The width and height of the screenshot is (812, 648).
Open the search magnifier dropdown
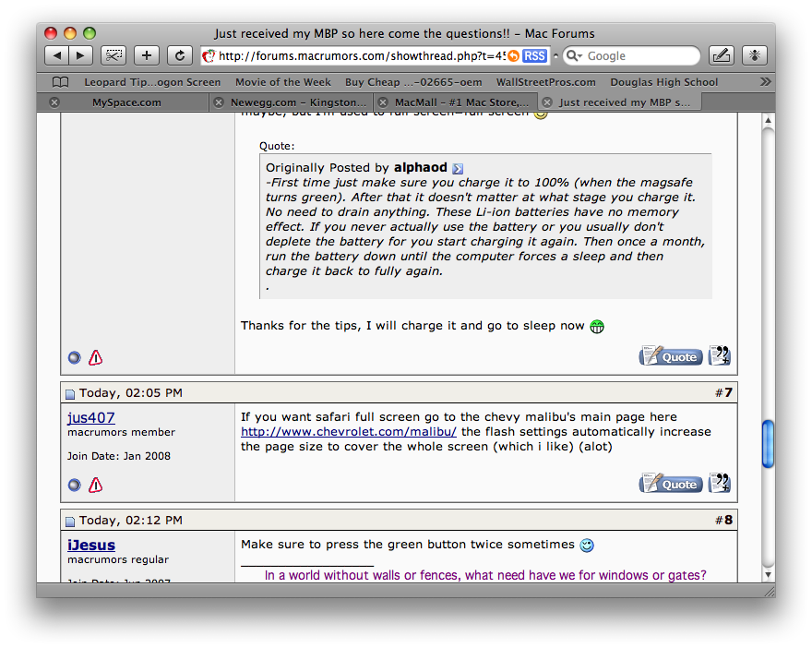[x=574, y=56]
